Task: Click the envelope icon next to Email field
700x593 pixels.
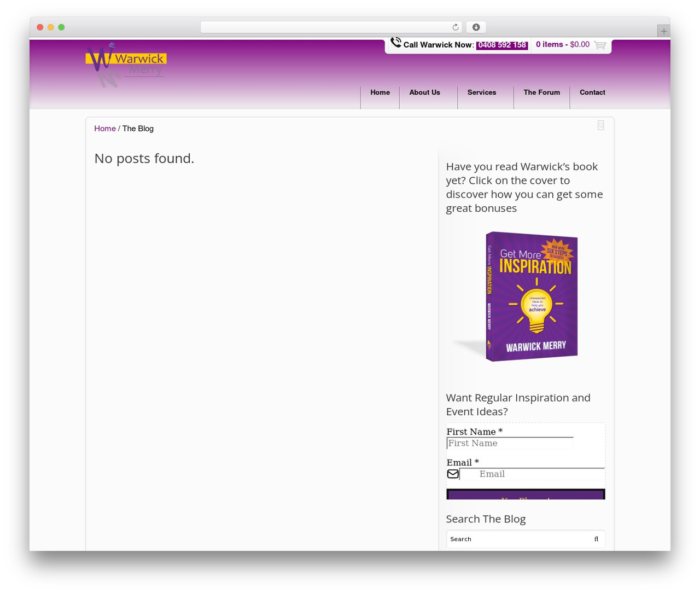Action: click(x=453, y=474)
